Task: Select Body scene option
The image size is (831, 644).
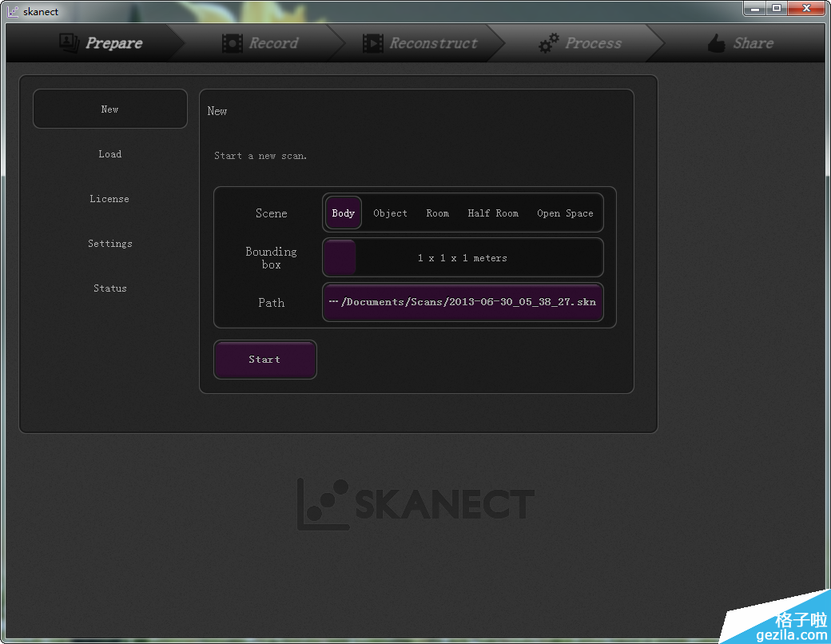Action: coord(344,213)
